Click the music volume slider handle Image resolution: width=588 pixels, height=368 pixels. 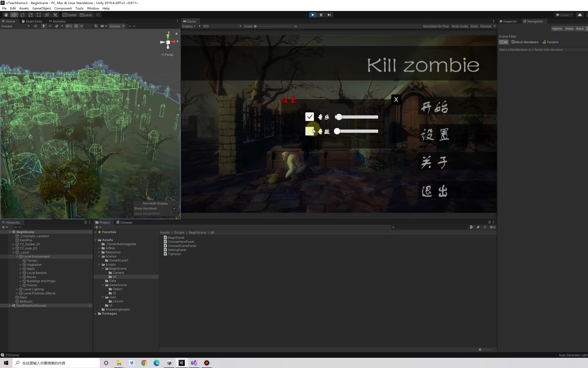click(x=339, y=117)
